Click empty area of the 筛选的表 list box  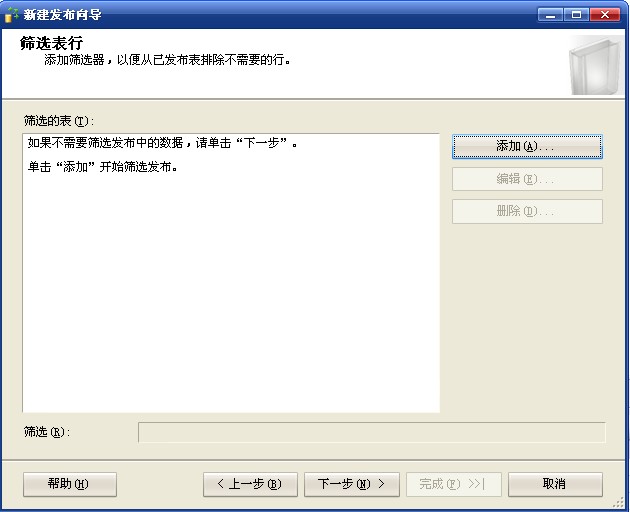(230, 300)
